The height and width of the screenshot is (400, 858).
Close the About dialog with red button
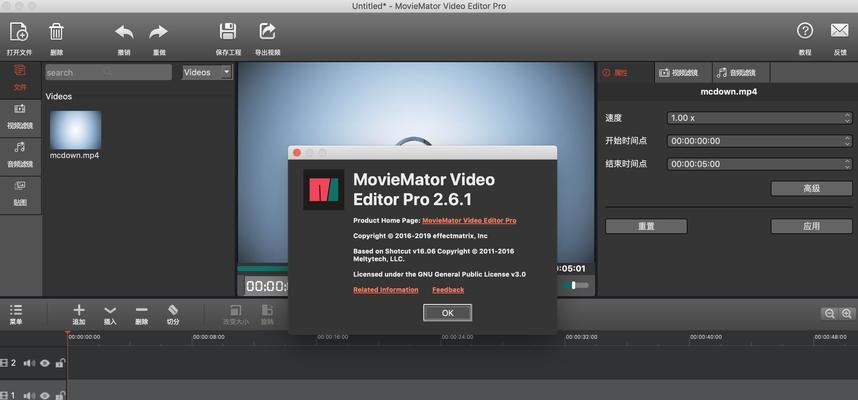(297, 153)
